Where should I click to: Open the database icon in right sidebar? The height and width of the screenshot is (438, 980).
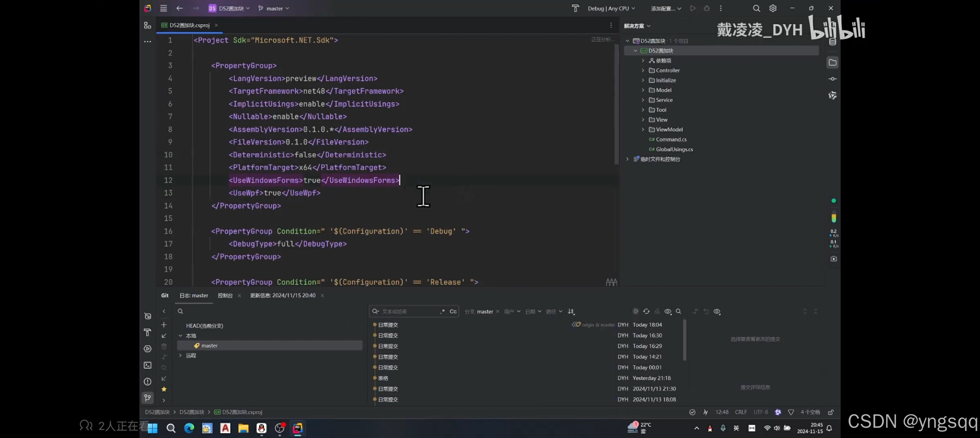pyautogui.click(x=832, y=42)
